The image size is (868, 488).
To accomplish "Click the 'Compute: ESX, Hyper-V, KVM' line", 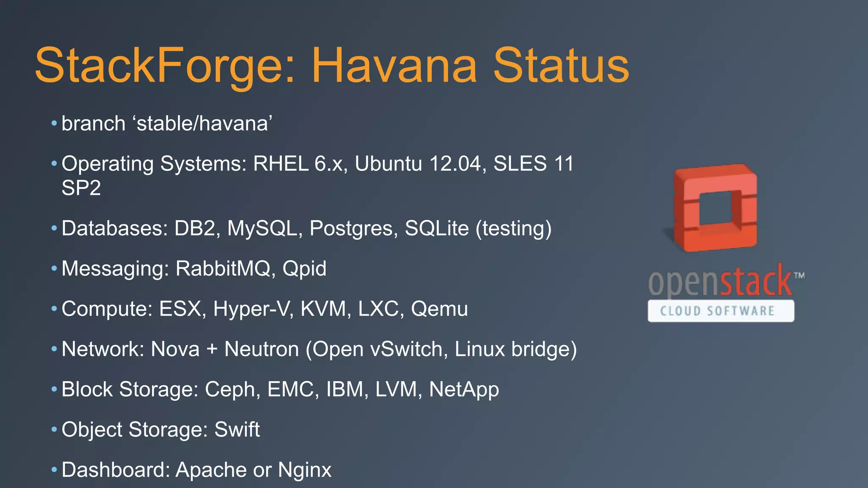I will point(264,308).
